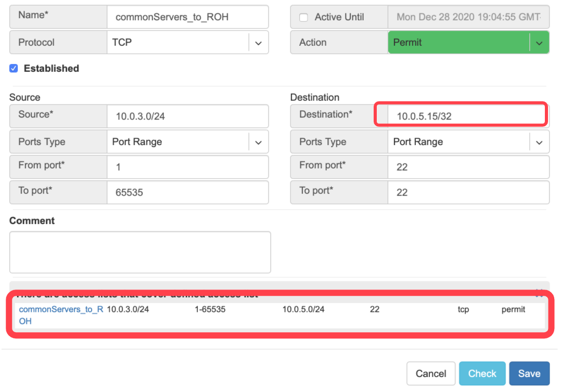This screenshot has height=392, width=561.
Task: Select the Destination From port field
Action: click(468, 167)
